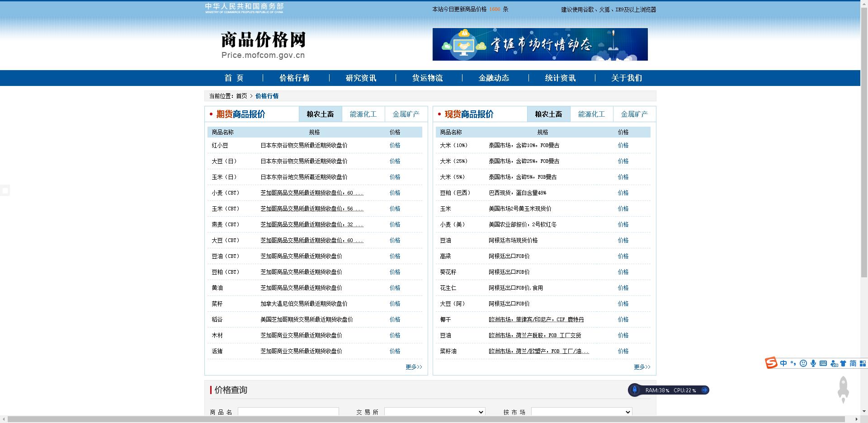This screenshot has width=868, height=423.
Task: Open the emoji smiley icon in IME bar
Action: point(803,363)
